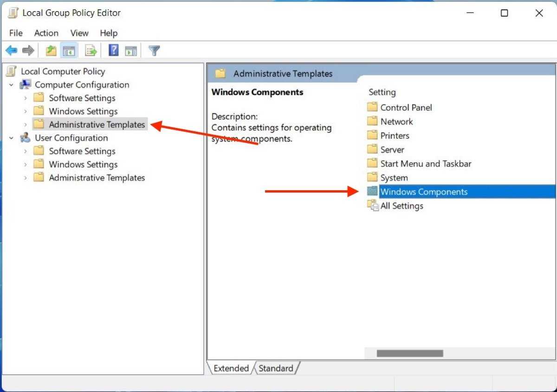Toggle Show/Hide Console Tree toolbar button
Viewport: 557px width, 392px height.
coord(69,51)
